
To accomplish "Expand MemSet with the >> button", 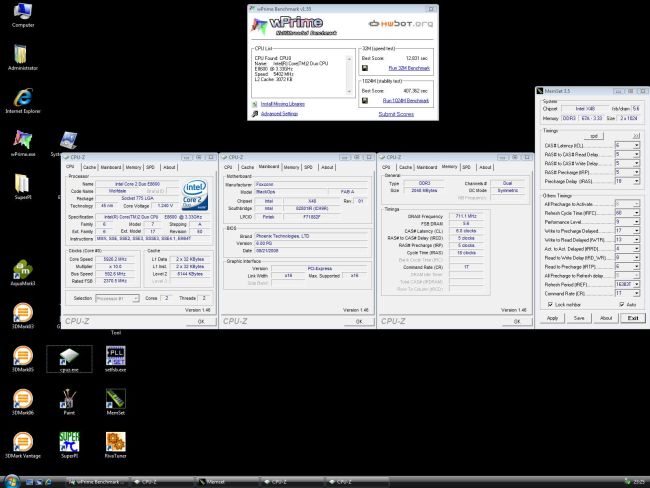I will 636,136.
